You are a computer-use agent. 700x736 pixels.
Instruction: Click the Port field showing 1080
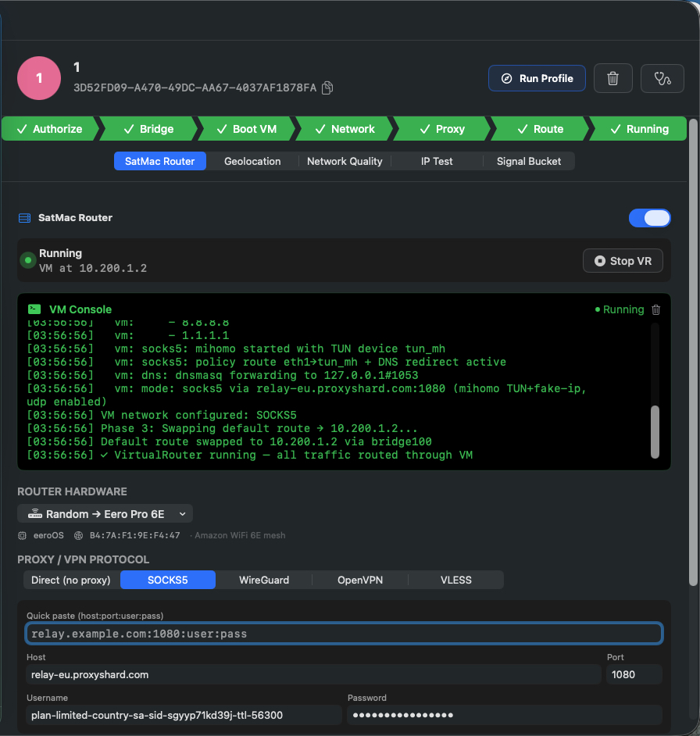pyautogui.click(x=634, y=674)
